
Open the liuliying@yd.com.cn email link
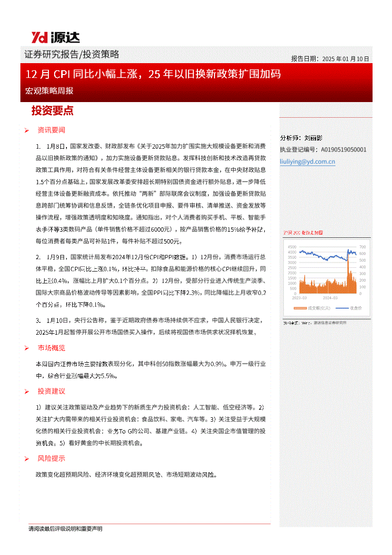[x=307, y=162]
